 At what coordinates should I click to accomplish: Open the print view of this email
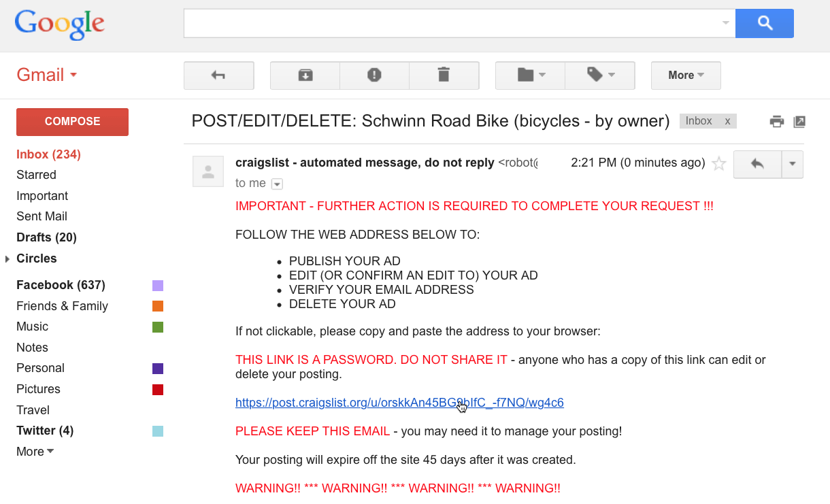[x=776, y=120]
